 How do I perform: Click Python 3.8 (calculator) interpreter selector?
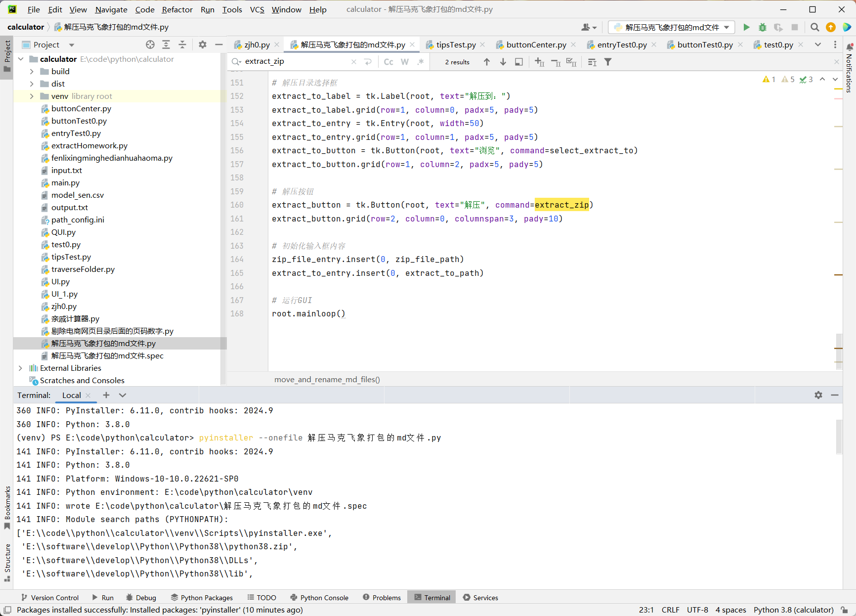(793, 610)
